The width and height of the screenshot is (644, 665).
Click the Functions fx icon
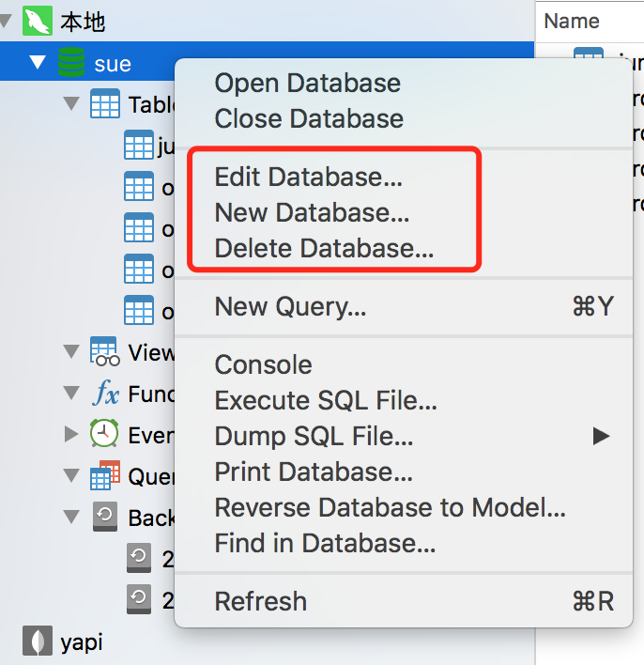pyautogui.click(x=105, y=393)
